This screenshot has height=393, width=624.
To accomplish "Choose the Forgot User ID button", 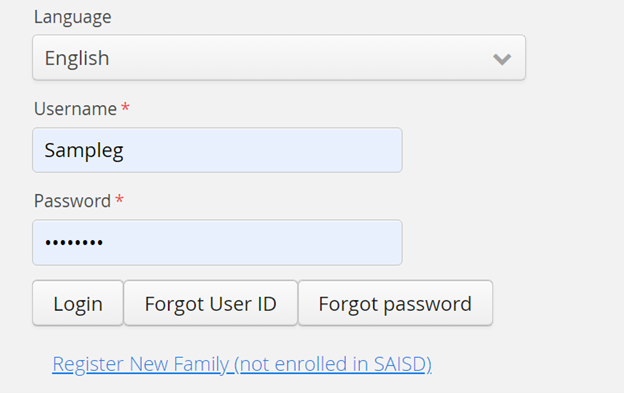I will point(211,303).
